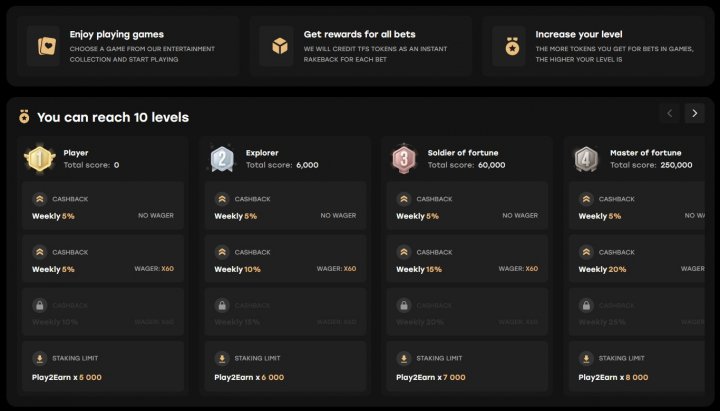Go to previous levels with left arrow
This screenshot has width=720, height=411.
click(x=669, y=113)
